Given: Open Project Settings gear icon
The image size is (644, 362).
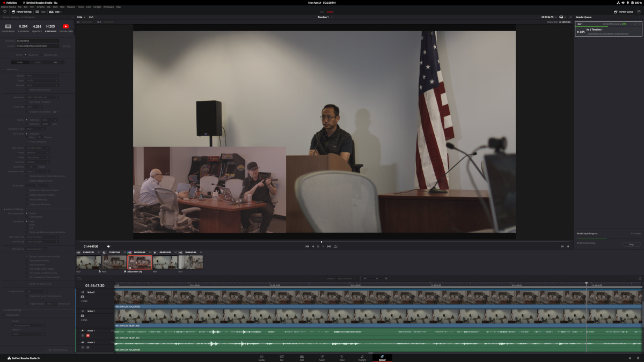Looking at the screenshot, I should pos(638,358).
